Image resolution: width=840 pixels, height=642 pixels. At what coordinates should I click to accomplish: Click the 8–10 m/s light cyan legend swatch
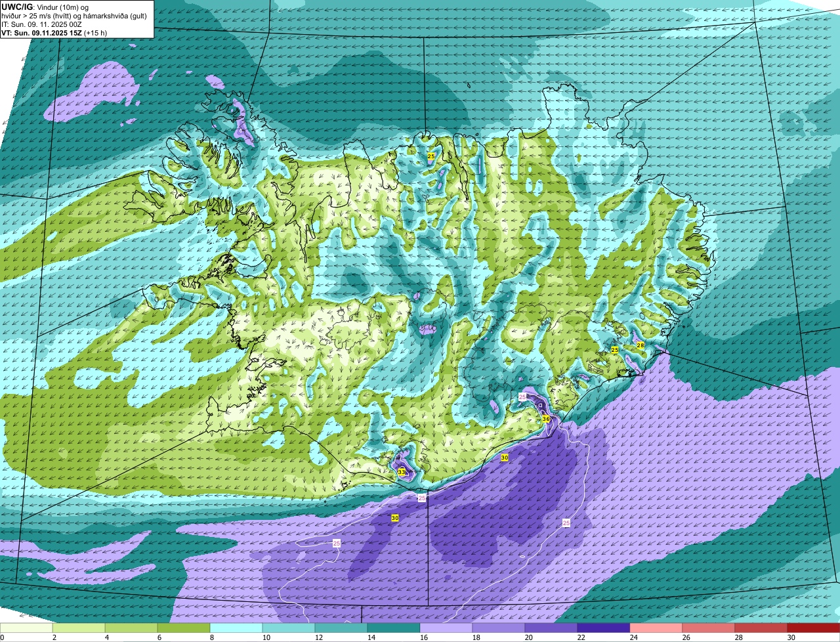236,628
